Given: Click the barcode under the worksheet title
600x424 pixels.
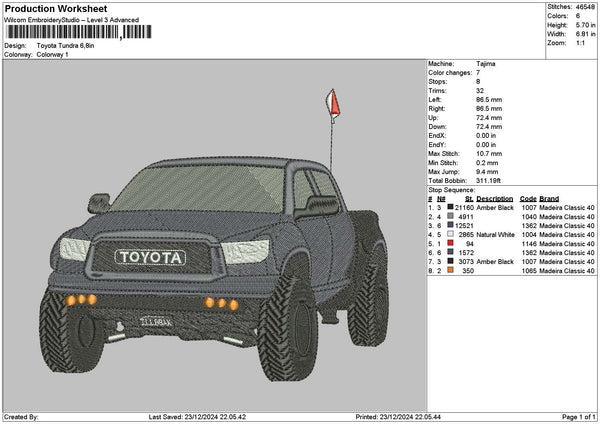Looking at the screenshot, I should (79, 32).
